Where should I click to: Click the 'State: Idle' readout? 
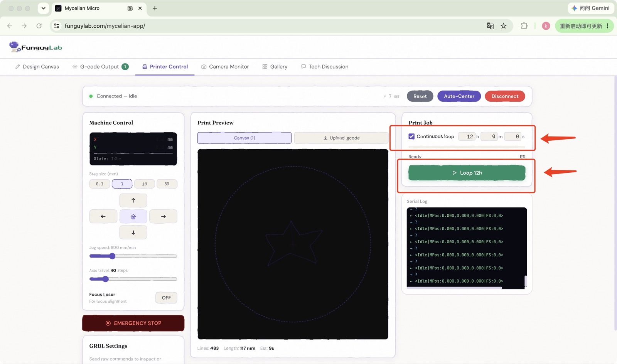point(107,158)
